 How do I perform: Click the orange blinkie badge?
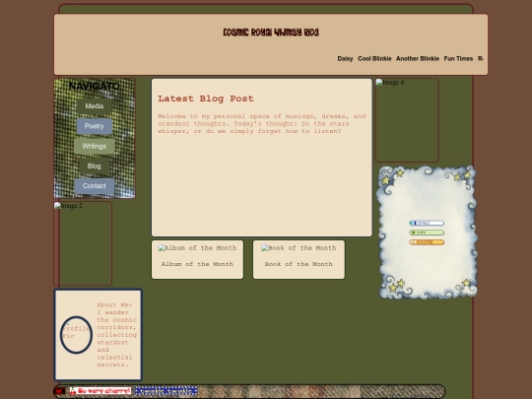pyautogui.click(x=427, y=242)
